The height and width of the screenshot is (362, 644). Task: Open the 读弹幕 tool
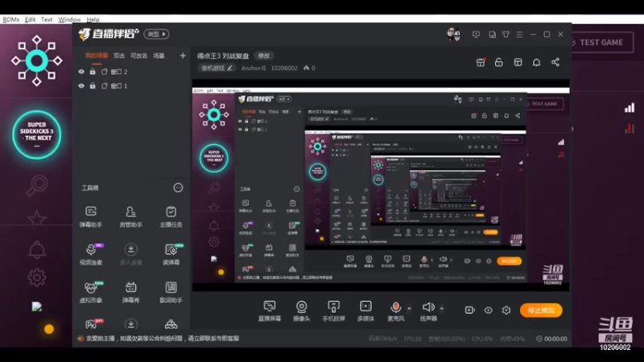(x=171, y=254)
